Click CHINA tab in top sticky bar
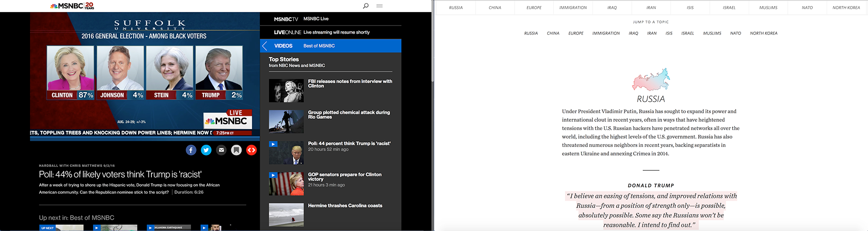This screenshot has width=868, height=231. pyautogui.click(x=495, y=7)
